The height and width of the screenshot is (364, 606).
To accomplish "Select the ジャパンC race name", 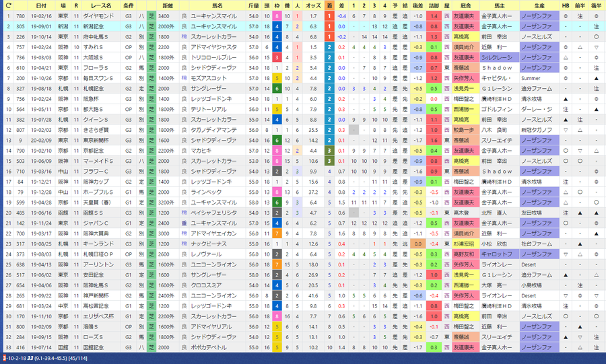I will [96, 223].
